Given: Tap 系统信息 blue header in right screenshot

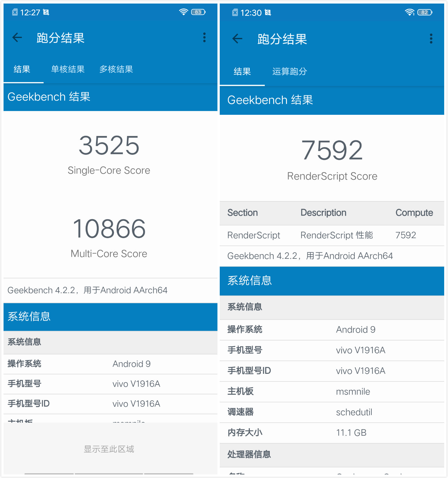Looking at the screenshot, I should 332,281.
